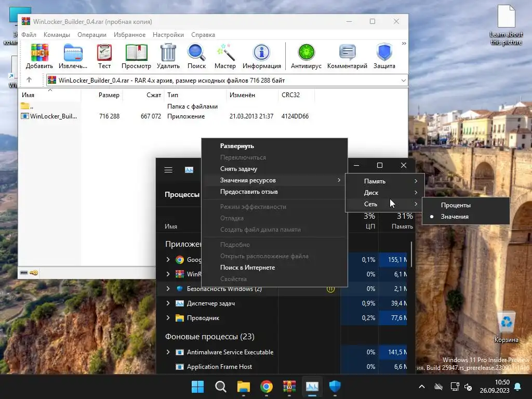Viewport: 532px width, 399px height.
Task: Click Windows Security shield on taskbar
Action: pos(335,387)
